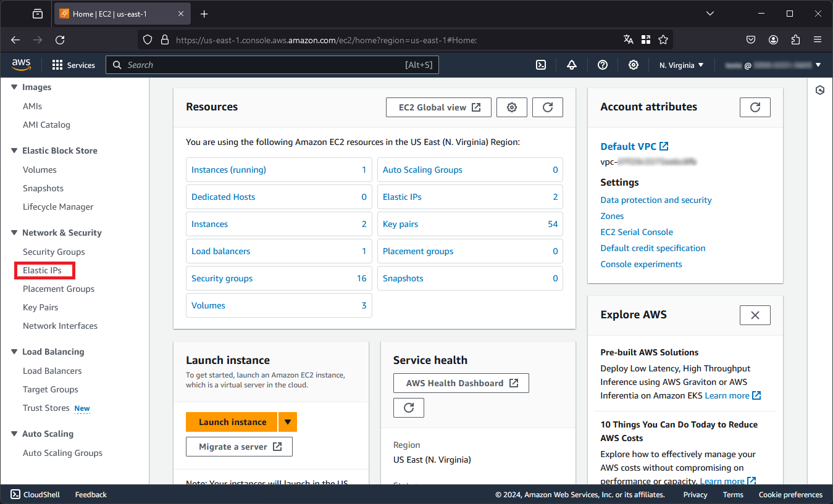Open the Launch instance split-button arrow

tap(288, 422)
